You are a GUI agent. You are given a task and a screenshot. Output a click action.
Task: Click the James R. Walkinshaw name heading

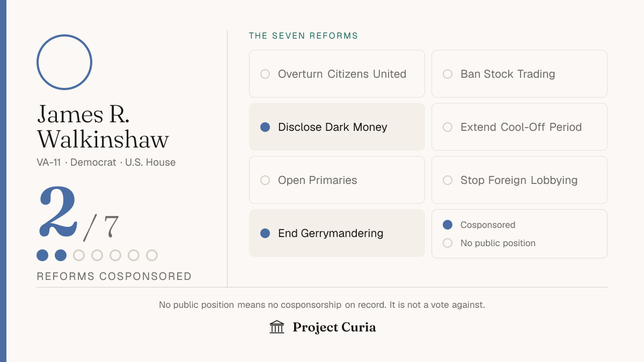103,127
